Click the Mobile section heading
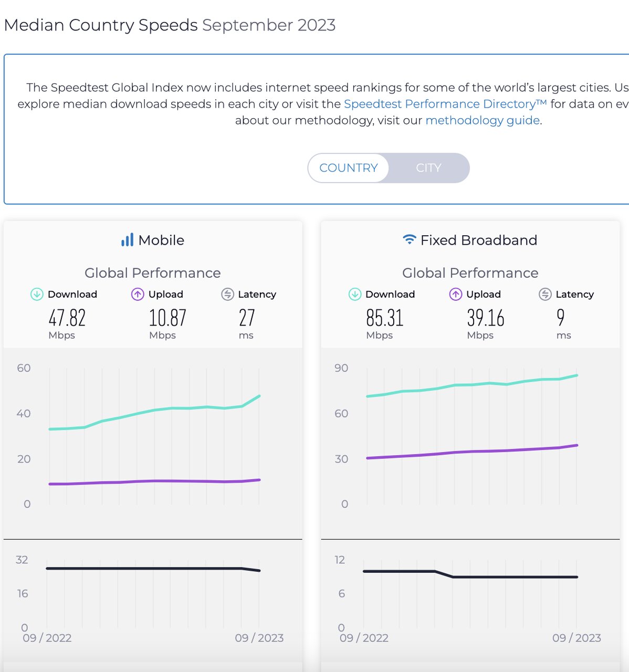 pyautogui.click(x=161, y=240)
